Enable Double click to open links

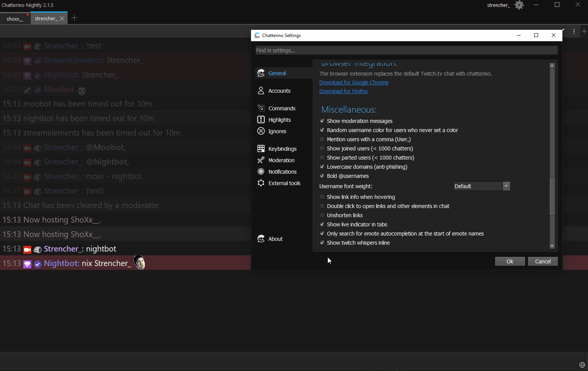pyautogui.click(x=322, y=206)
